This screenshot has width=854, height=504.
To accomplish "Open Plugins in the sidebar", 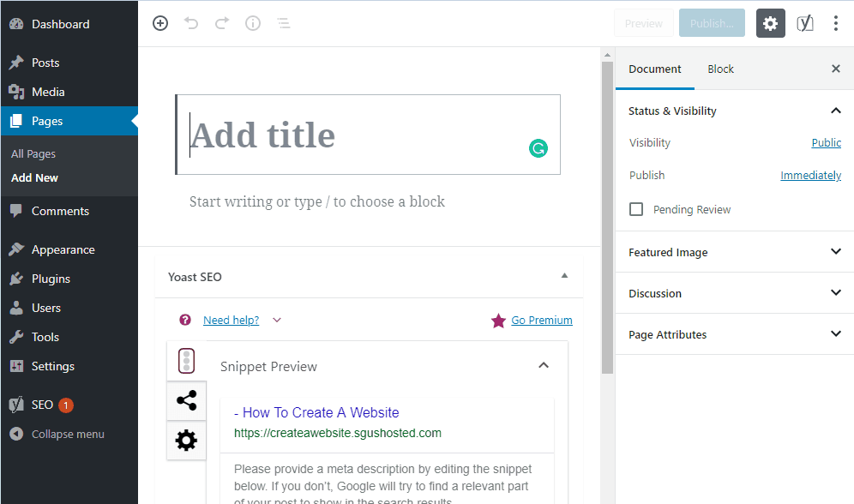I will tap(69, 279).
